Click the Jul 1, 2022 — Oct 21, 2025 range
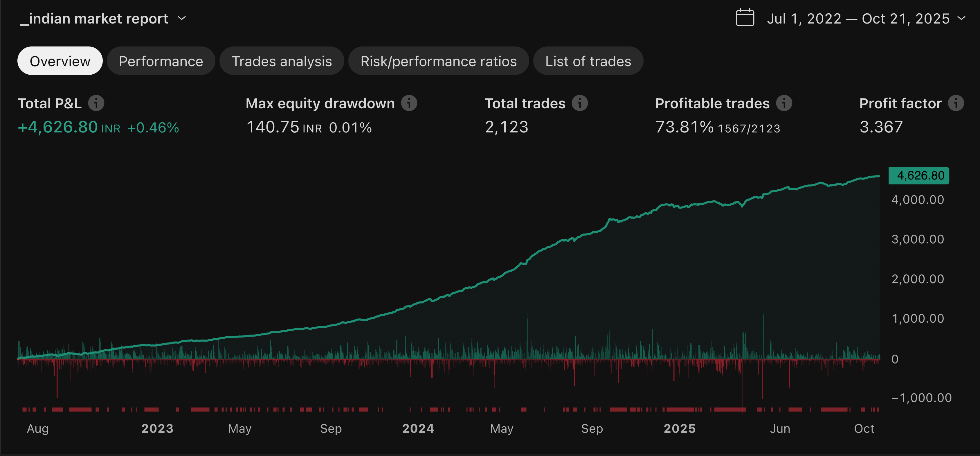Image resolution: width=980 pixels, height=456 pixels. coord(858,19)
